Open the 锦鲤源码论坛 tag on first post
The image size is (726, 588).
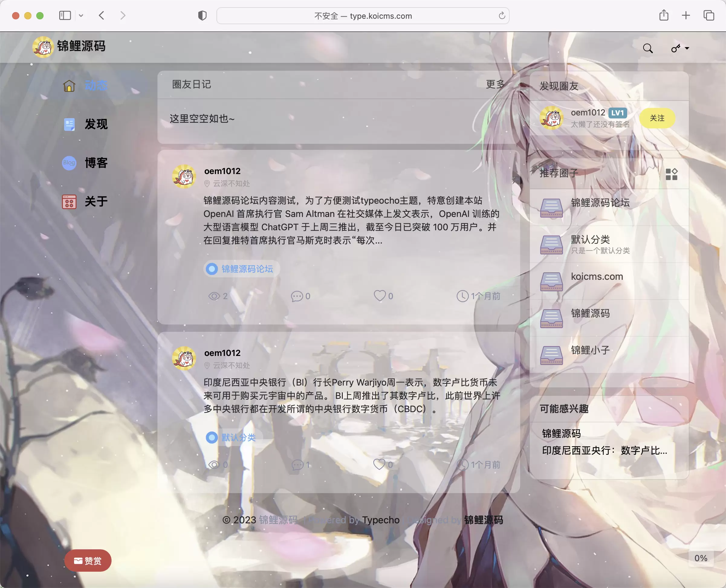click(241, 269)
